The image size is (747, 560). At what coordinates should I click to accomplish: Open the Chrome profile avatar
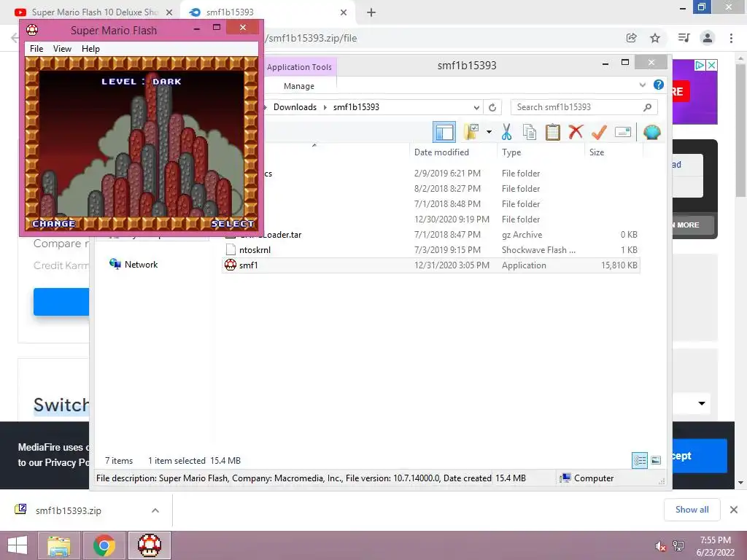(708, 38)
